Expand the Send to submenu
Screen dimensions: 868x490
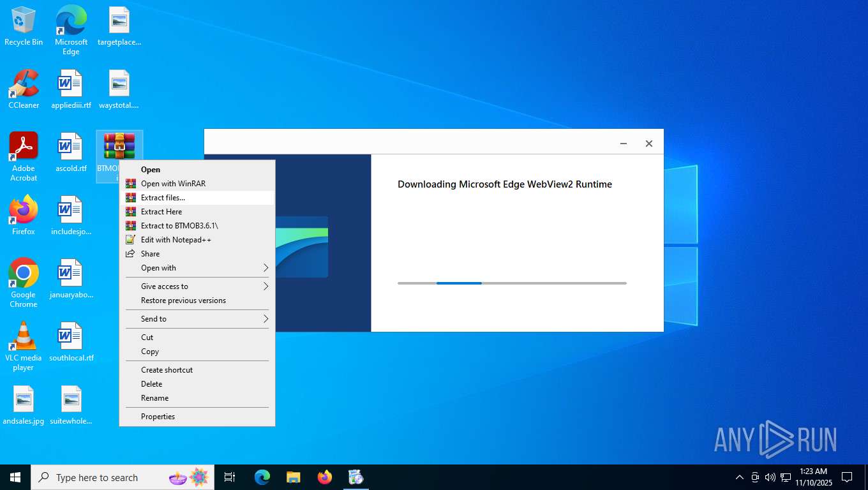197,319
